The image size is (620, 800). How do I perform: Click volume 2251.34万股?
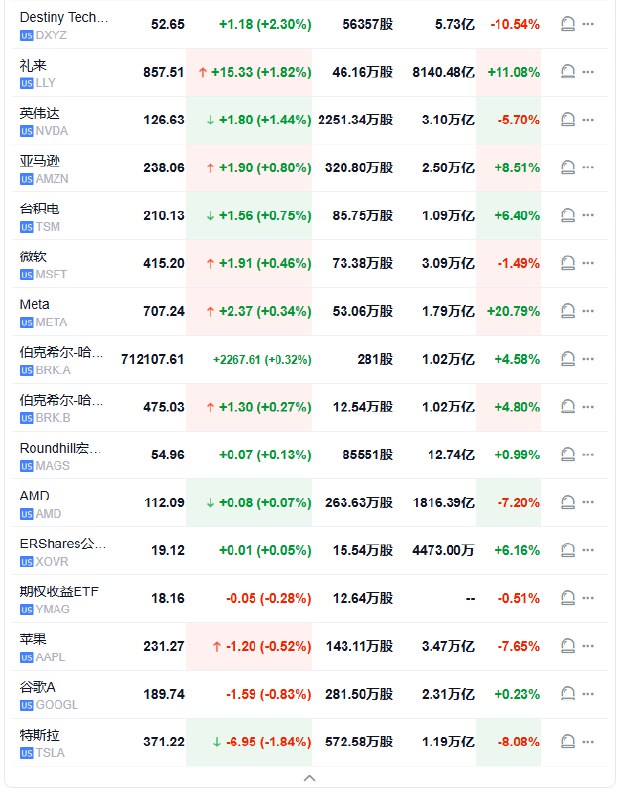tap(356, 120)
